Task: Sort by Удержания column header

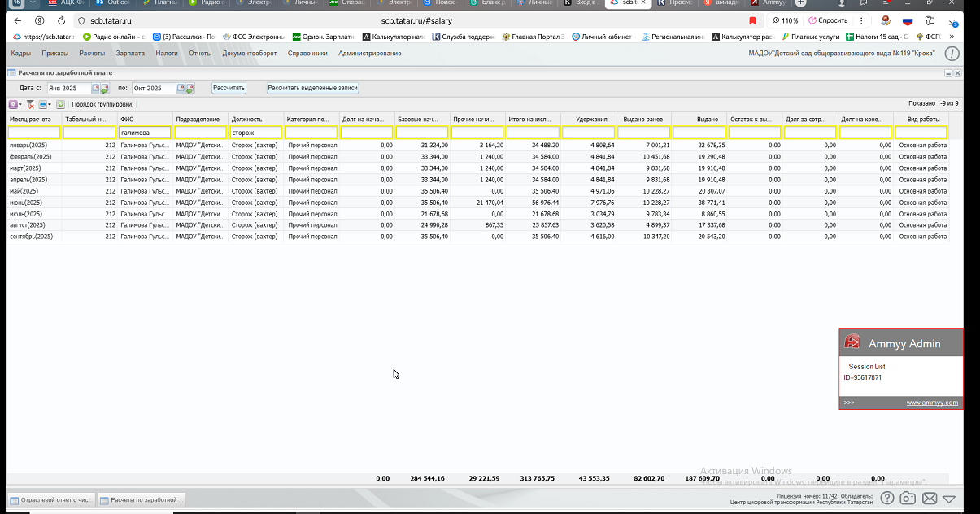Action: 588,119
